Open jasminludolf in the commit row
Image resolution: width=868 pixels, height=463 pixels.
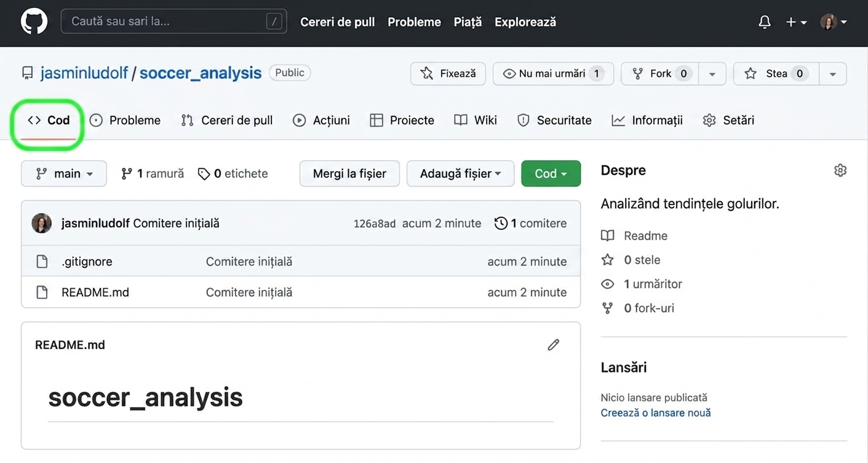coord(95,223)
